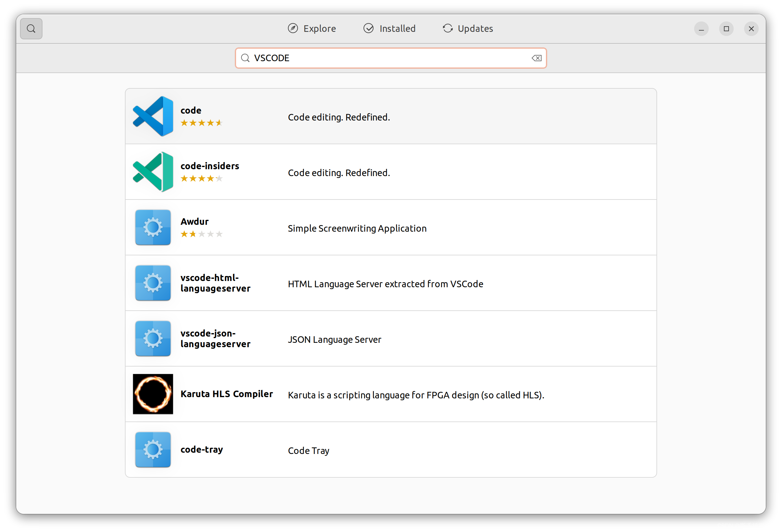Click the Awdur gear app icon
Viewport: 782px width, 532px height.
pos(153,227)
